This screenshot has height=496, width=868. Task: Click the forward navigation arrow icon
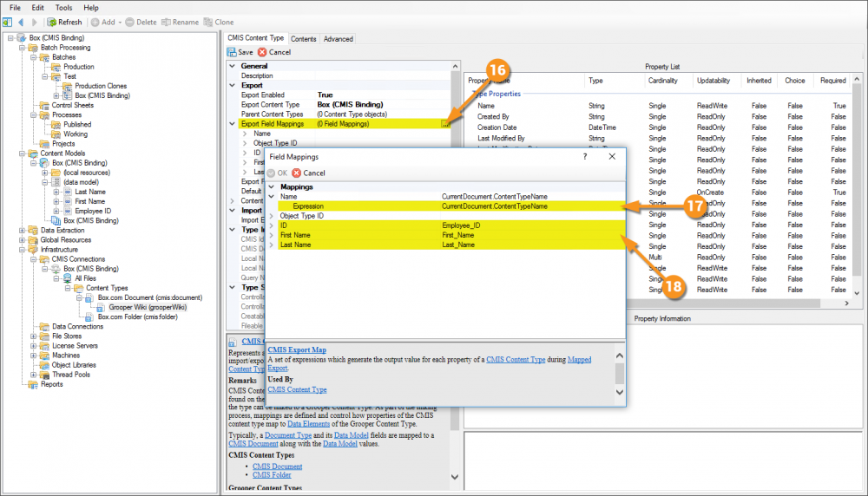click(35, 23)
